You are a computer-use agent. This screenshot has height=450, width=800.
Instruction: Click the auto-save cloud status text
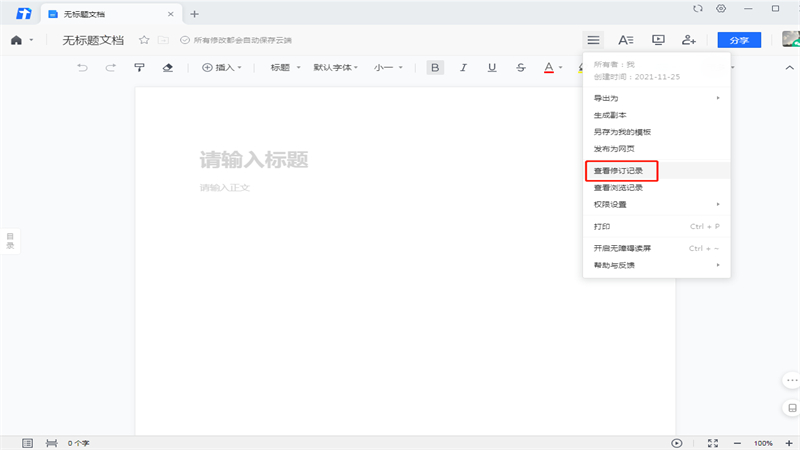[x=242, y=40]
